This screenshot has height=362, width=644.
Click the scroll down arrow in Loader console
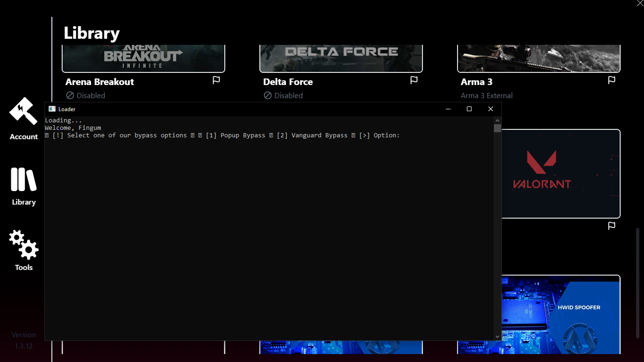[x=497, y=336]
